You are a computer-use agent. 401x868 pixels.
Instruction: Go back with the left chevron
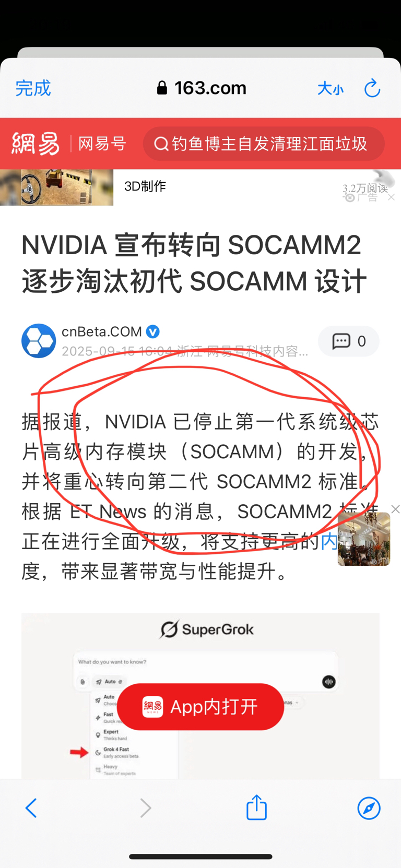pyautogui.click(x=31, y=808)
